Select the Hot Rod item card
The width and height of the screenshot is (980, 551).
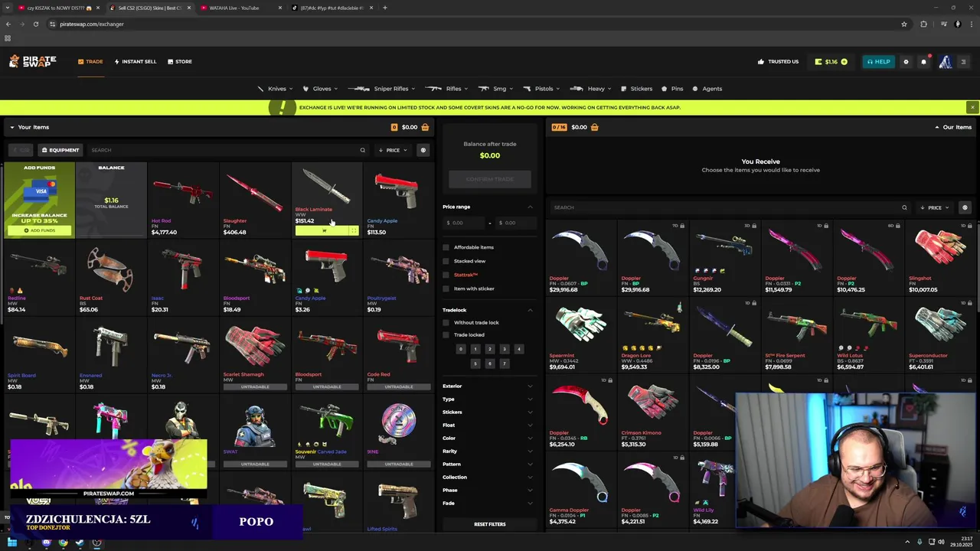pyautogui.click(x=182, y=200)
